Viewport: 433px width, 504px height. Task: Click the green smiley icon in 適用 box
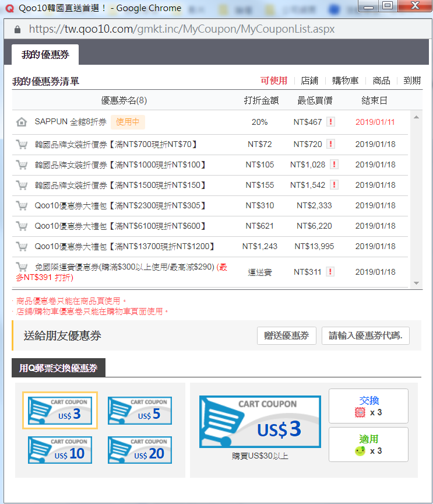point(360,451)
